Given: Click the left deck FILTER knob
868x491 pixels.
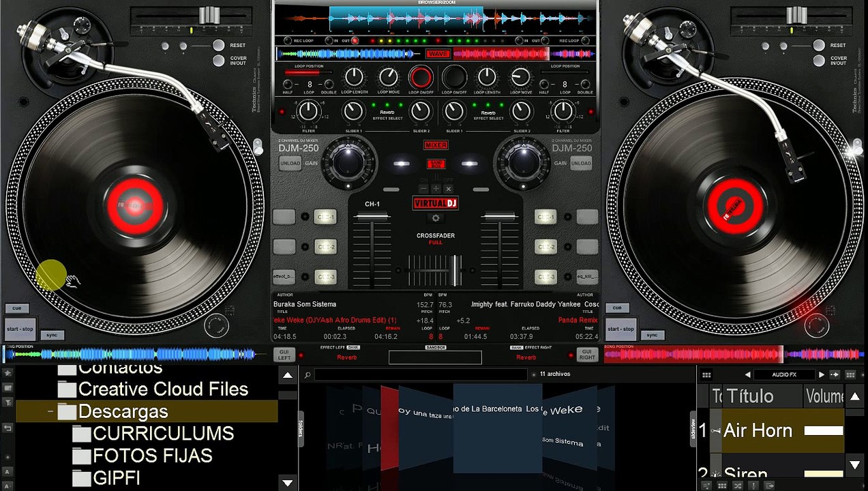Looking at the screenshot, I should 309,110.
